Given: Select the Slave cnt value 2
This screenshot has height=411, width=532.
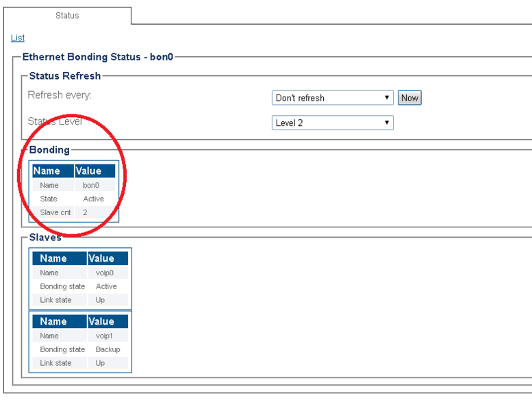Looking at the screenshot, I should point(95,212).
